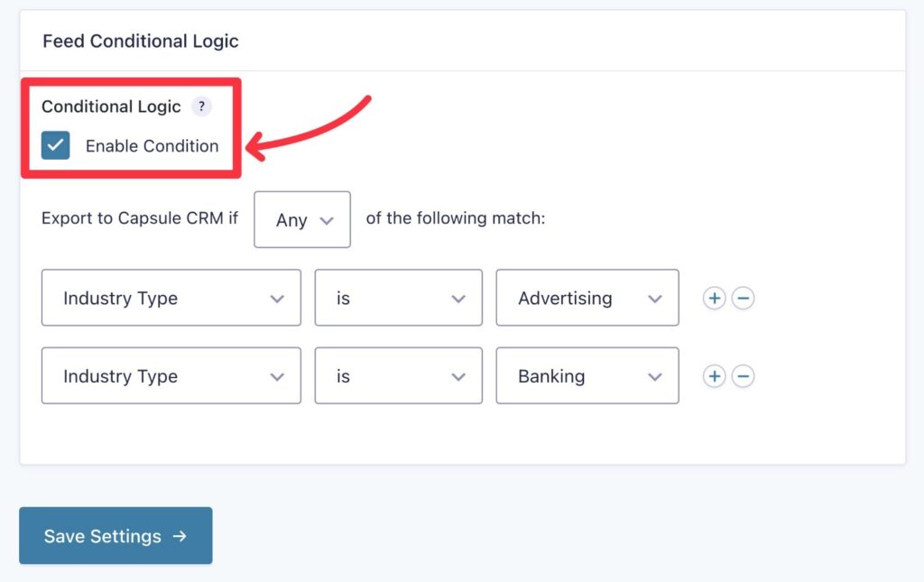Open the first 'is' operator dropdown
924x582 pixels.
tap(398, 298)
